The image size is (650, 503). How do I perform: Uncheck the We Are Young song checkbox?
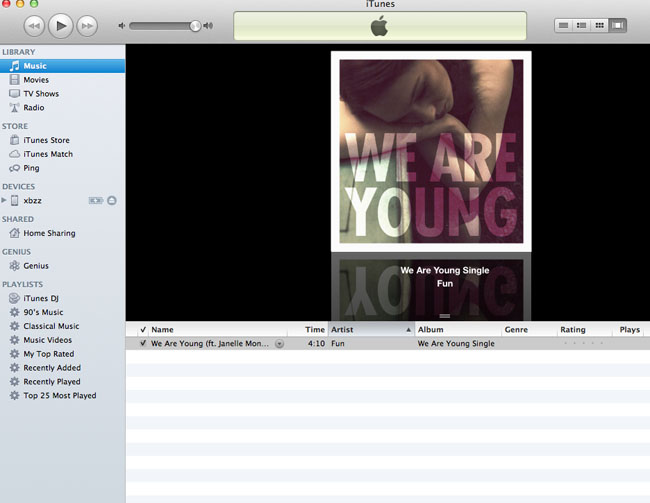(x=143, y=343)
